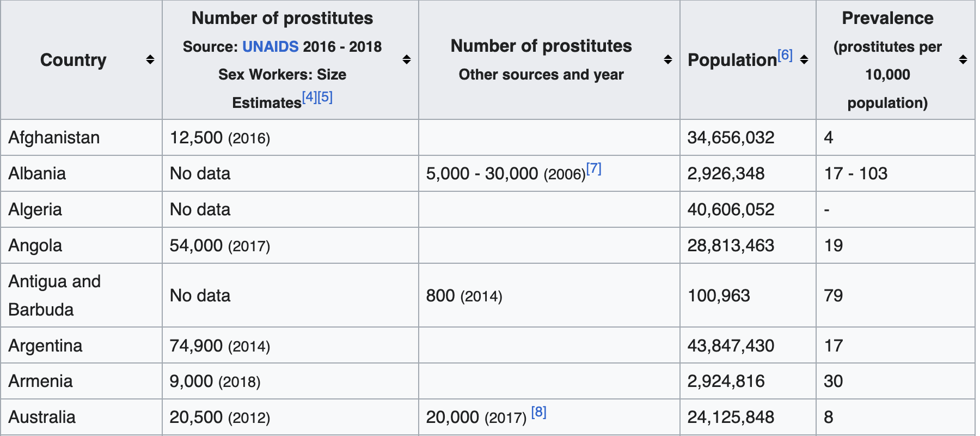980x436 pixels.
Task: Click Algeria's No data cell
Action: click(200, 209)
